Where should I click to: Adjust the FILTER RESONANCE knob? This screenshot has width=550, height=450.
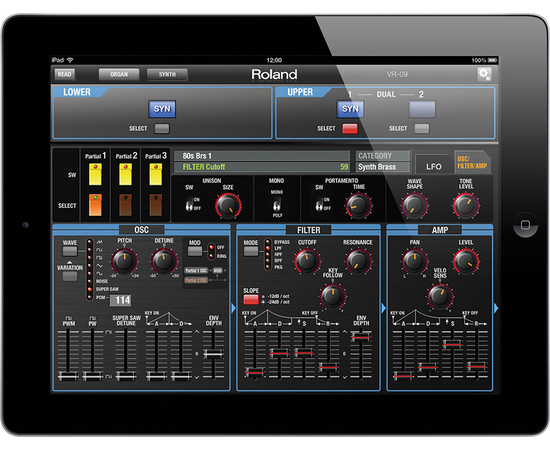(358, 261)
